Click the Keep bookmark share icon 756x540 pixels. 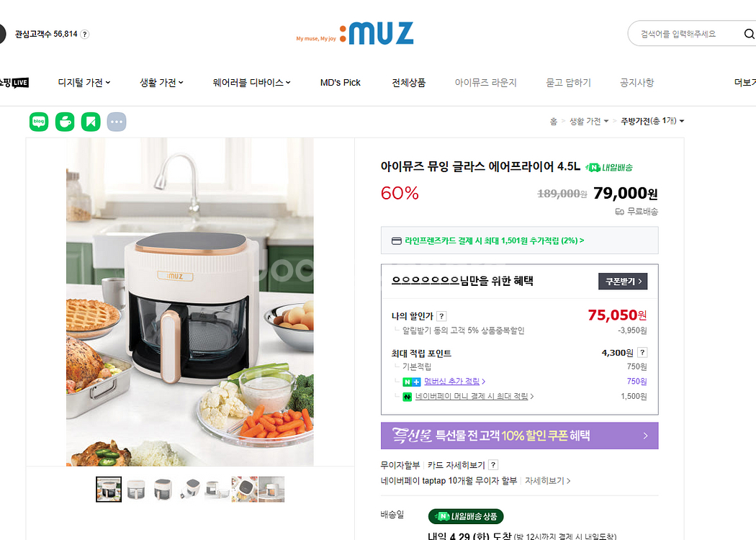(91, 122)
